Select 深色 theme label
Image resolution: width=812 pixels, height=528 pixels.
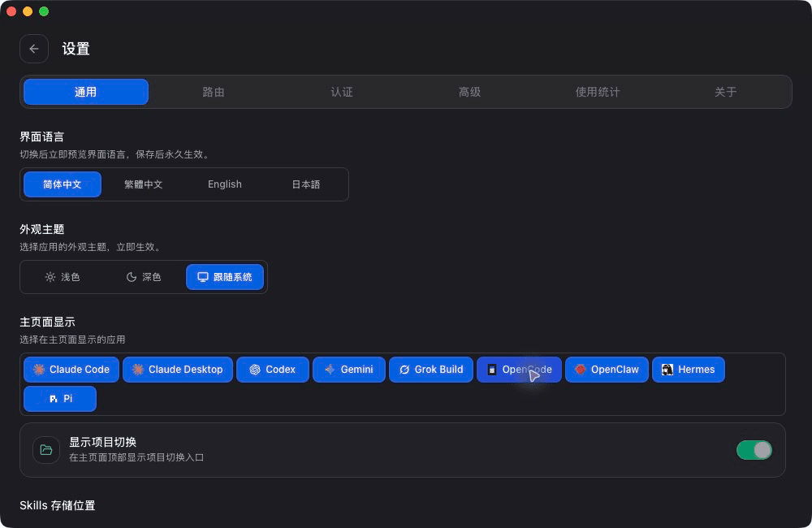[152, 277]
